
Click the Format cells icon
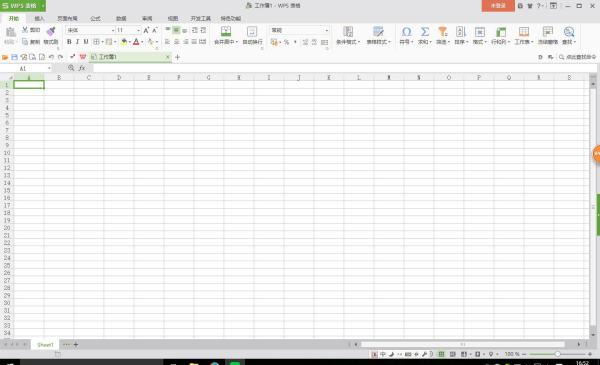tap(480, 31)
